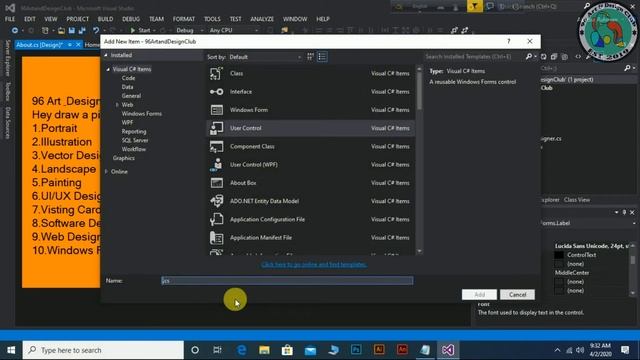Screen dimensions: 640x360
Task: Open File Explorer from the taskbar
Action: point(264,350)
